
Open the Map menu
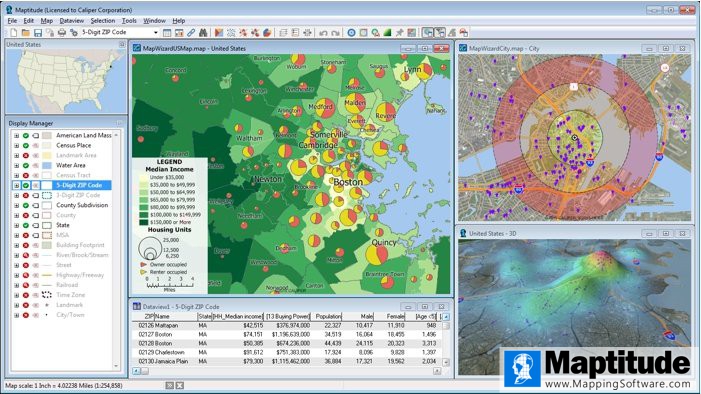point(46,21)
